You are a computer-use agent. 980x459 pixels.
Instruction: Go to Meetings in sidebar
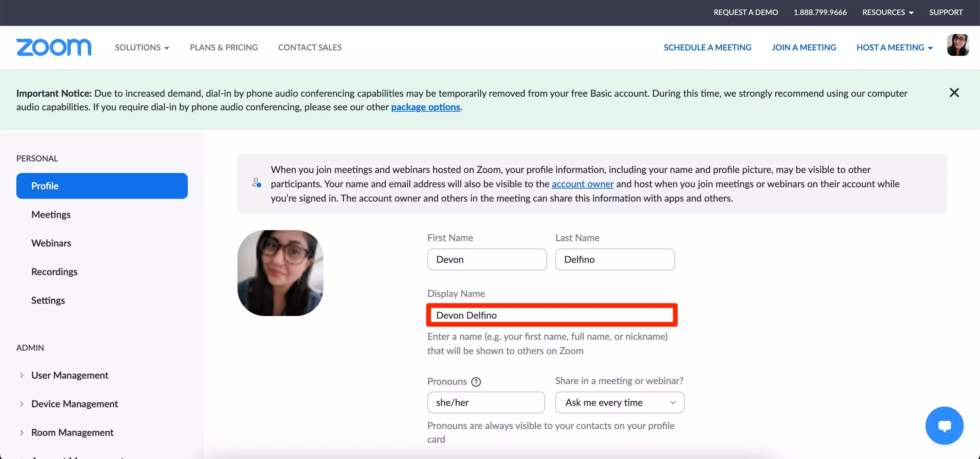(x=51, y=215)
